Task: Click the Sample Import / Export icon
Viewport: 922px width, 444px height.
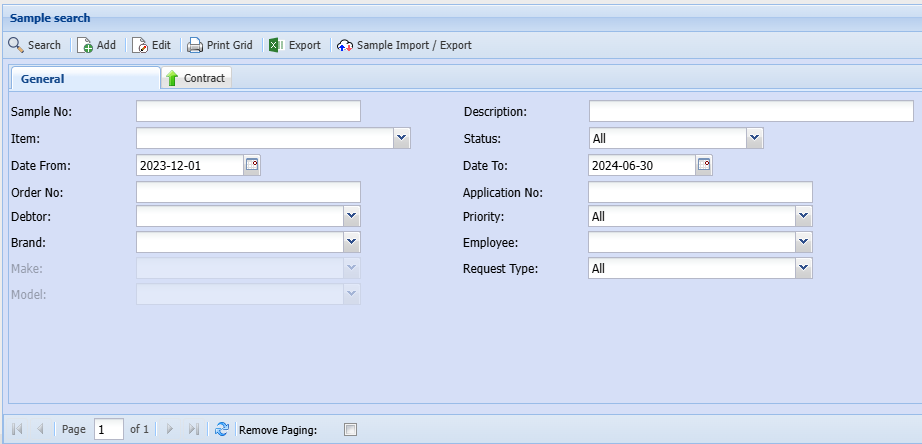Action: (345, 45)
